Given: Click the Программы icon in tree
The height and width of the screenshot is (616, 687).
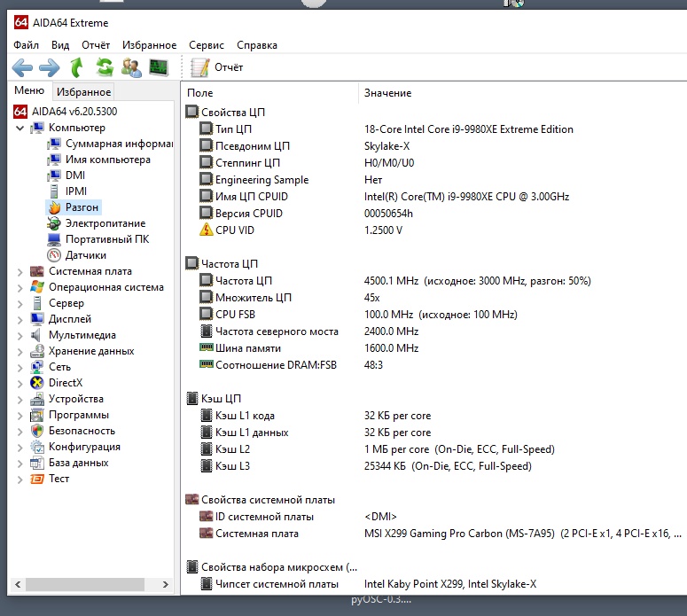Looking at the screenshot, I should [x=37, y=415].
